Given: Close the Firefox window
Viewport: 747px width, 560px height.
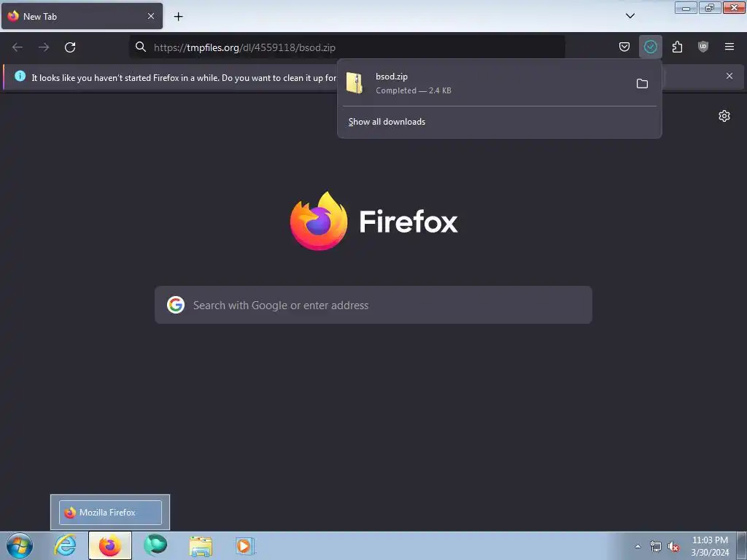Looking at the screenshot, I should tap(734, 8).
